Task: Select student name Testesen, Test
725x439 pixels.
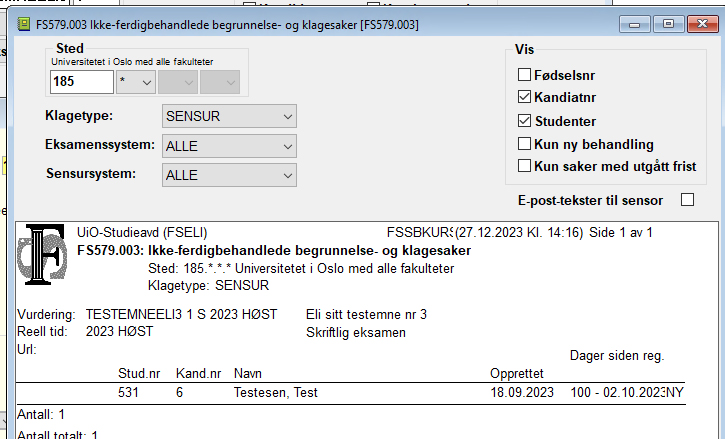Action: pyautogui.click(x=276, y=393)
